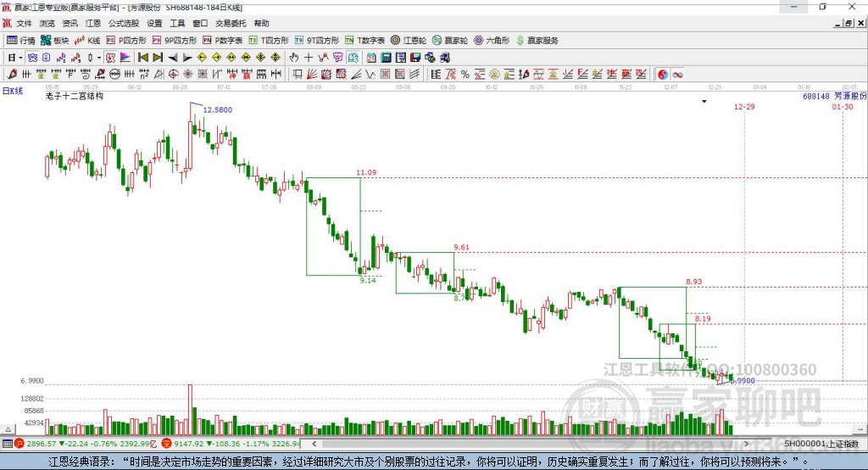Open the P数字表 tool
The width and height of the screenshot is (868, 470).
pyautogui.click(x=222, y=41)
